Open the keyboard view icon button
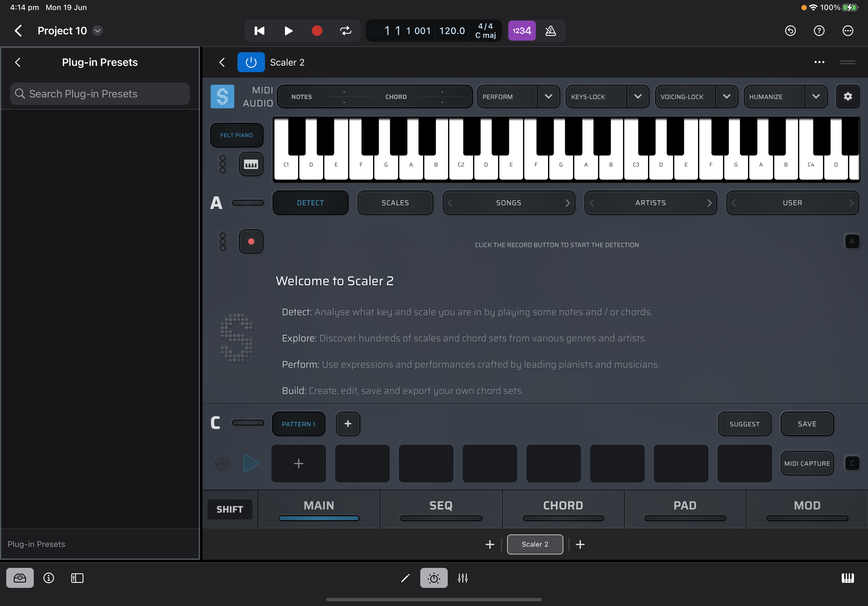 pyautogui.click(x=251, y=164)
